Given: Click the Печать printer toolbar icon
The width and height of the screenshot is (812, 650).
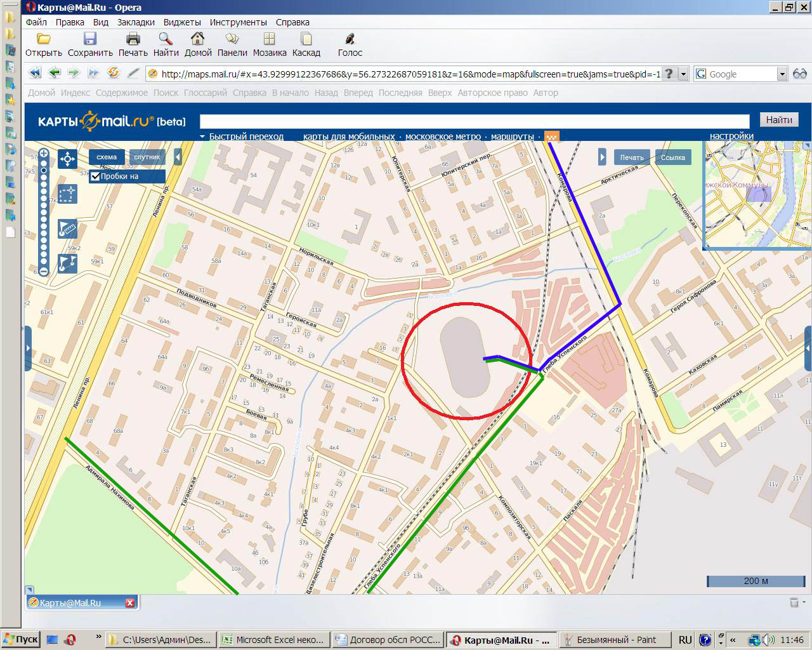Looking at the screenshot, I should pos(133,39).
